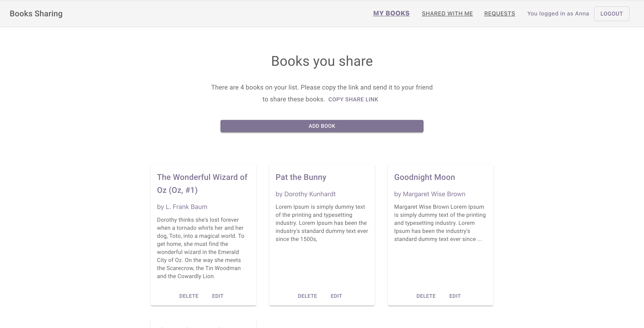Copy the share link
The height and width of the screenshot is (328, 644).
(353, 100)
